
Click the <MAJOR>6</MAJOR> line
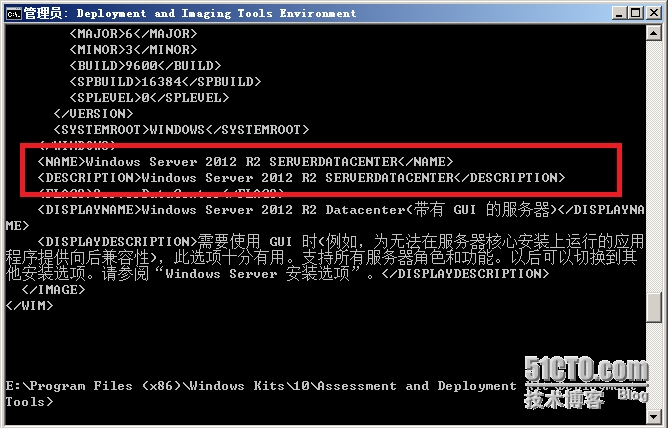(133, 33)
